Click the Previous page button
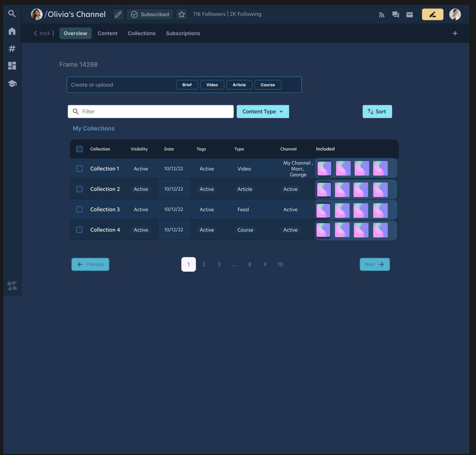Viewport: 476px width, 455px height. pyautogui.click(x=90, y=264)
